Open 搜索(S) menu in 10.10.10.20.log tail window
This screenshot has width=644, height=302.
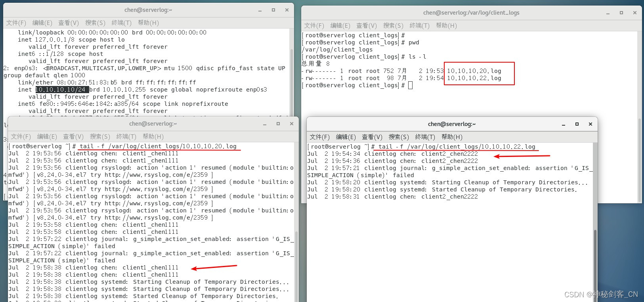[100, 136]
